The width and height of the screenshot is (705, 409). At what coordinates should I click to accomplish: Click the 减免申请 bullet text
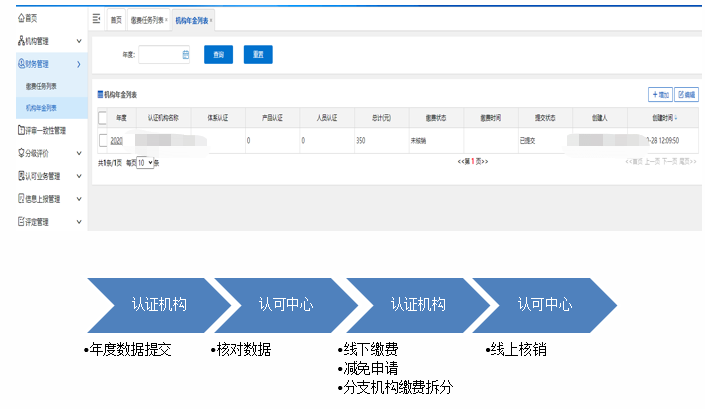coord(371,369)
